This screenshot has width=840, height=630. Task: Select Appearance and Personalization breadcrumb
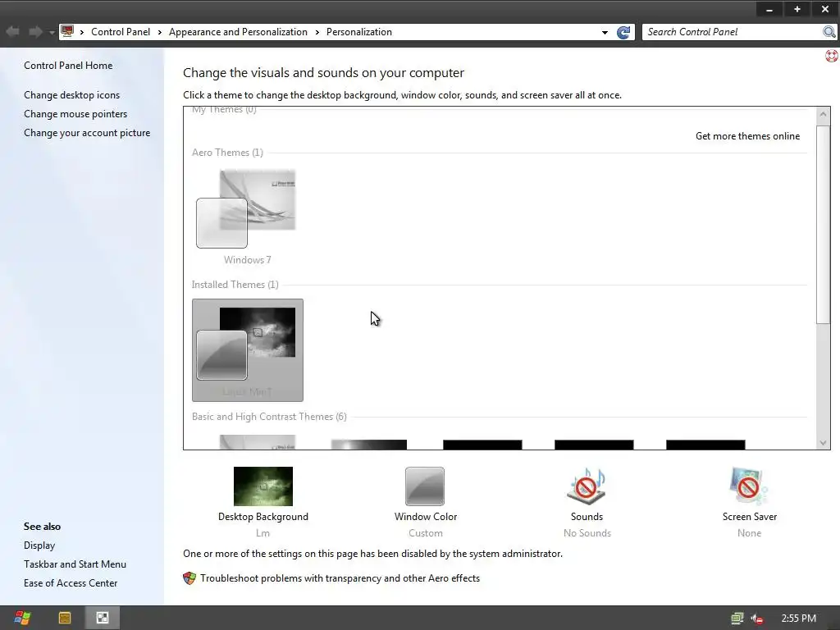pos(238,32)
